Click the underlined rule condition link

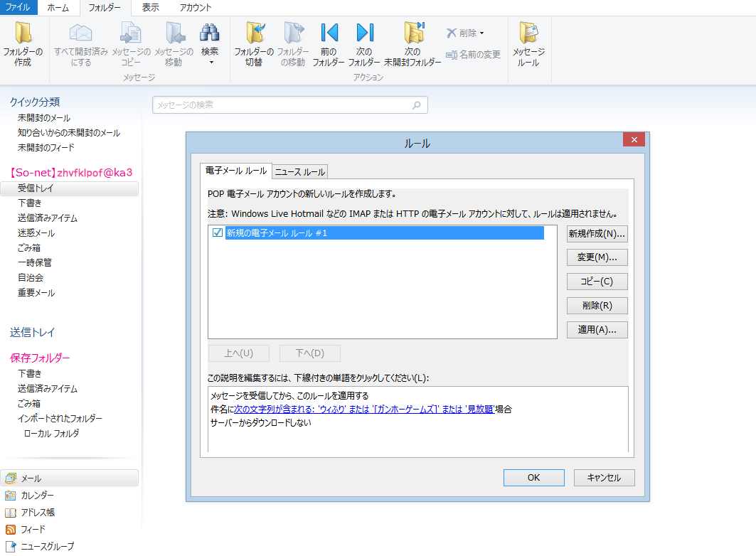click(364, 409)
